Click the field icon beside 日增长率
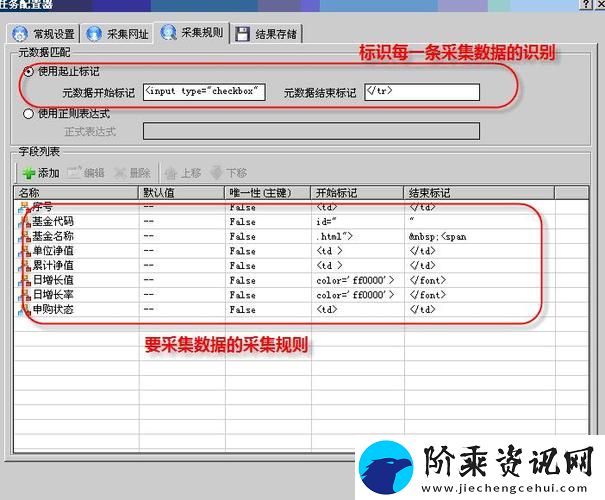 click(x=24, y=295)
